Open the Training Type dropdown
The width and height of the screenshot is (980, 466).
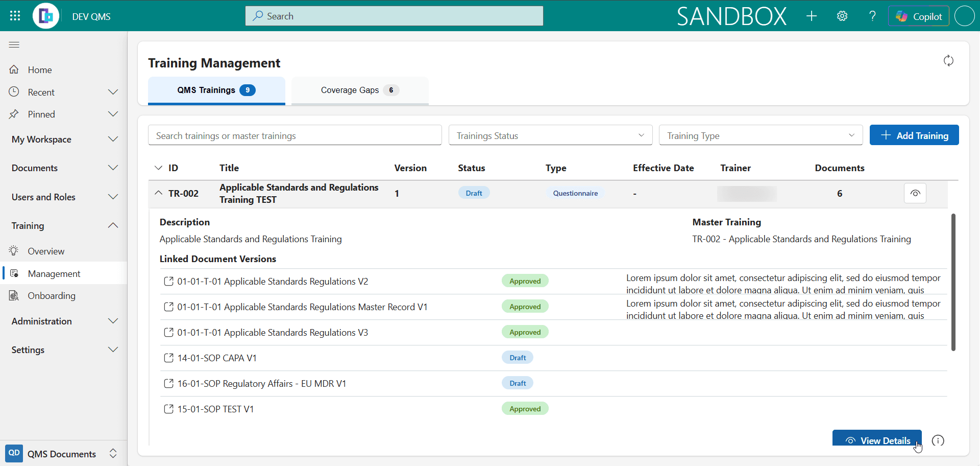(761, 135)
